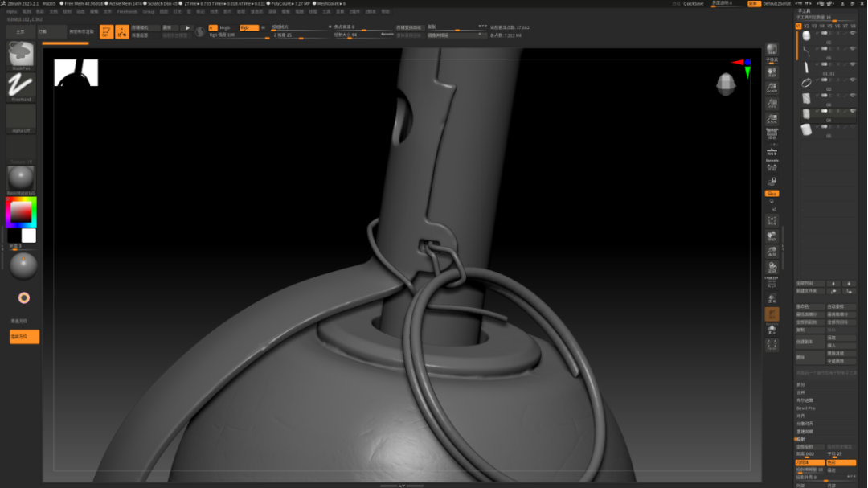
Task: Adjust the focal shift 0 slider
Action: click(x=363, y=27)
